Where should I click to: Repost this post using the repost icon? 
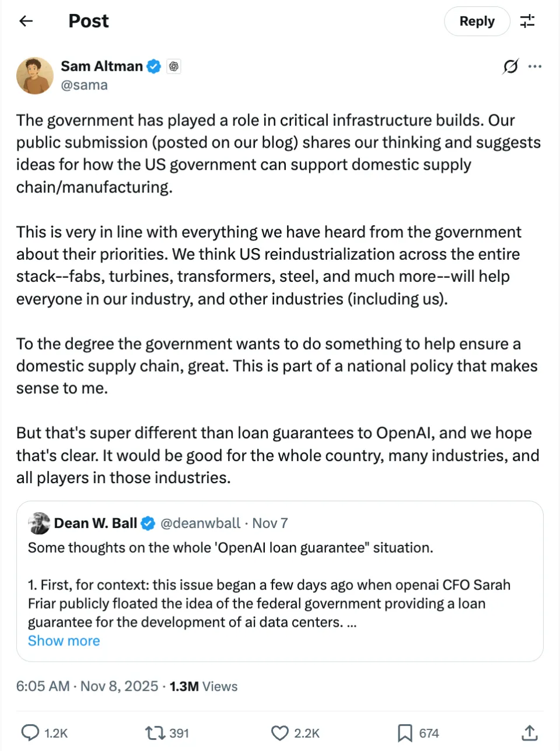155,732
